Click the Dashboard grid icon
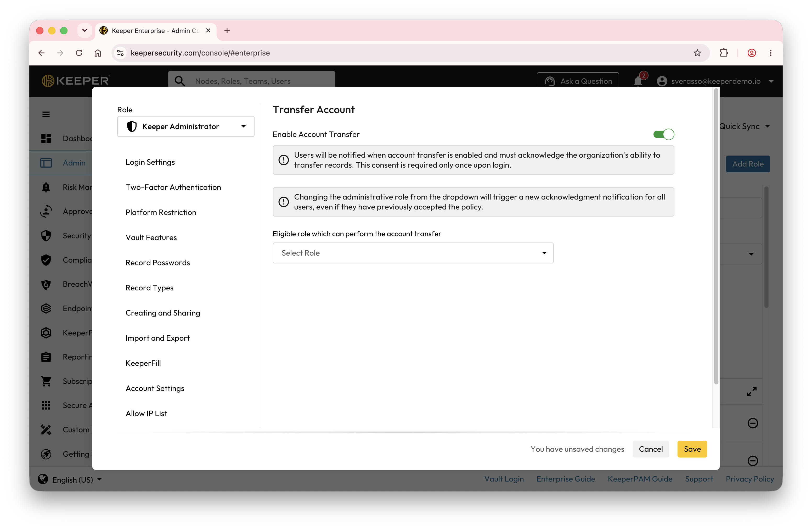The height and width of the screenshot is (530, 812). point(46,138)
